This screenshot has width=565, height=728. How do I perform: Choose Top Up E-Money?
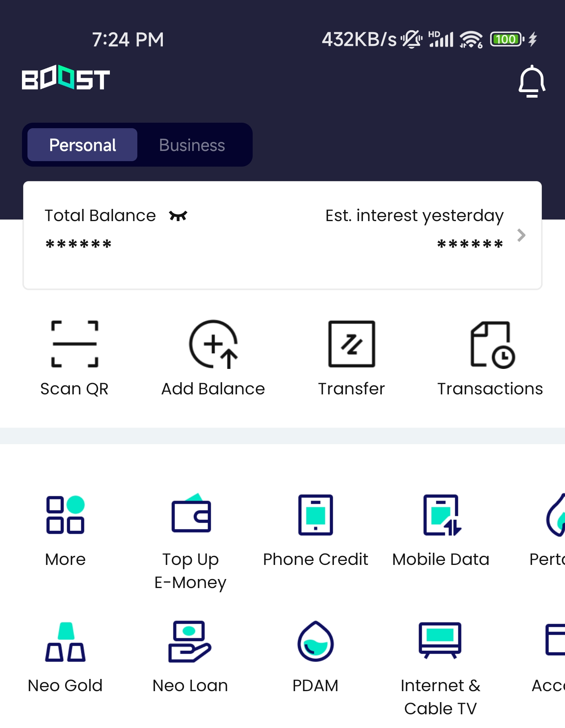coord(191,515)
